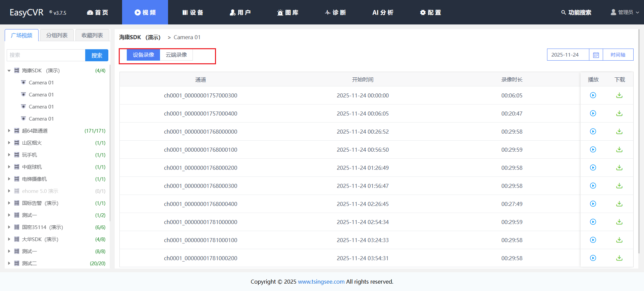The image size is (644, 291).
Task: Download recording ch0001_00000001768000200
Action: click(619, 168)
